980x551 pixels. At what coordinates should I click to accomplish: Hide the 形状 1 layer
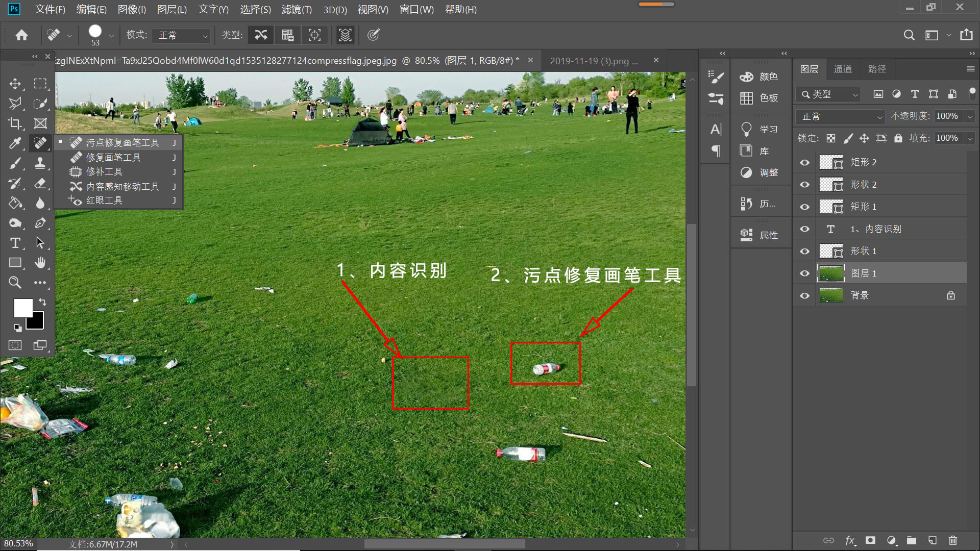coord(805,252)
